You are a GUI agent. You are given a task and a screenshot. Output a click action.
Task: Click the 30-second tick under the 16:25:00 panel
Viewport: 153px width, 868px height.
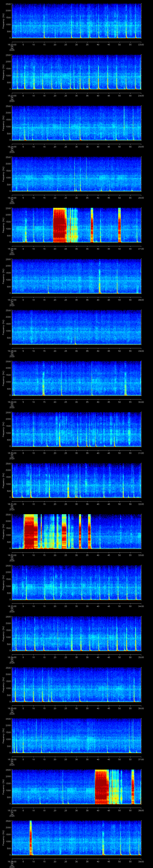click(76, 197)
